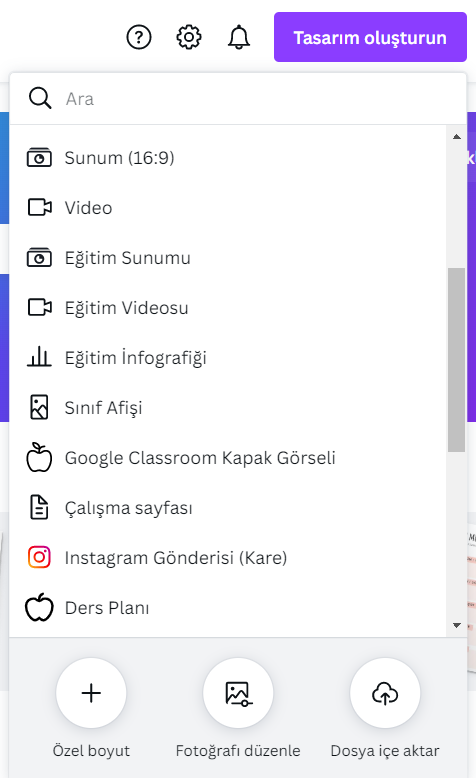The height and width of the screenshot is (778, 476).
Task: Click the Fotoğrafı düzenle image icon
Action: click(238, 693)
